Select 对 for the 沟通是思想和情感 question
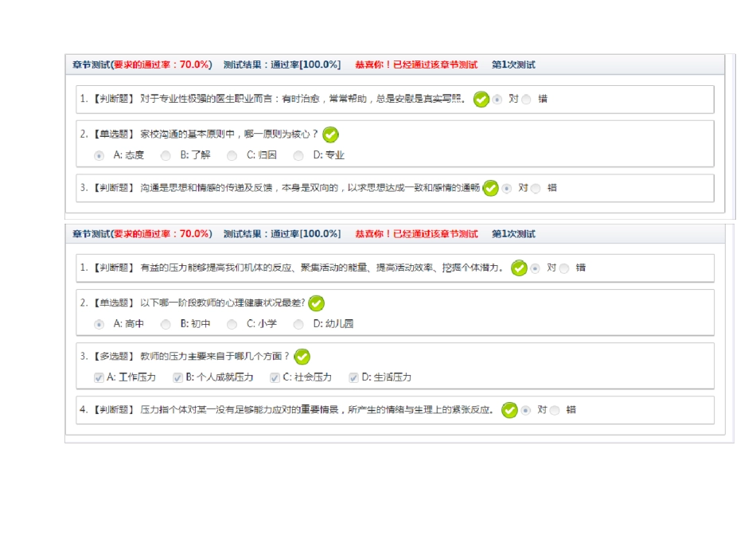This screenshot has height=535, width=756. (x=506, y=189)
